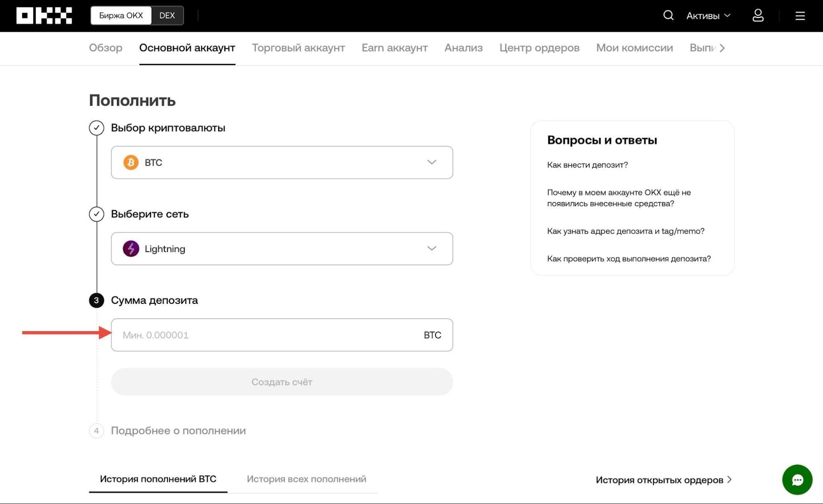The image size is (823, 504).
Task: Open the hamburger menu icon
Action: point(800,16)
